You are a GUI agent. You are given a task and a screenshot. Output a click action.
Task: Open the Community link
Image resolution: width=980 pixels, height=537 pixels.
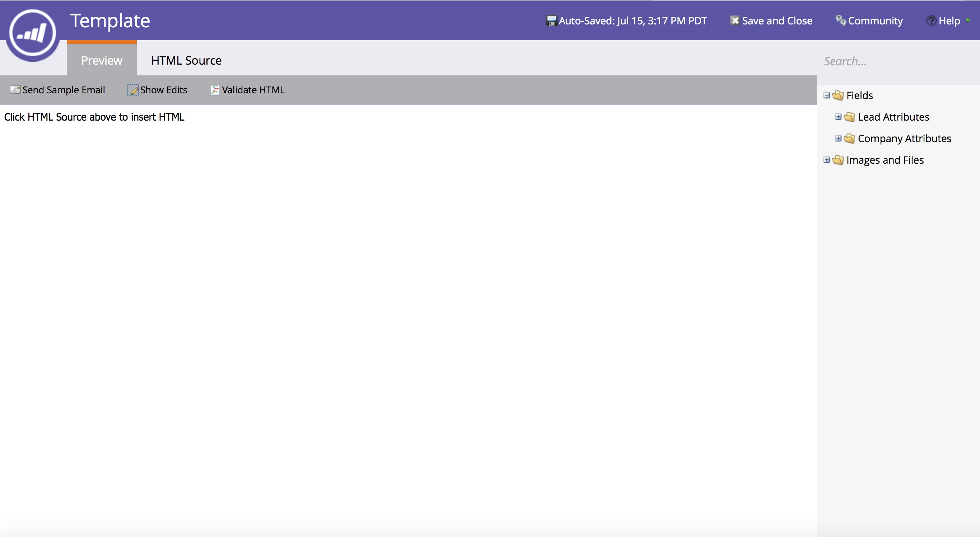tap(875, 20)
